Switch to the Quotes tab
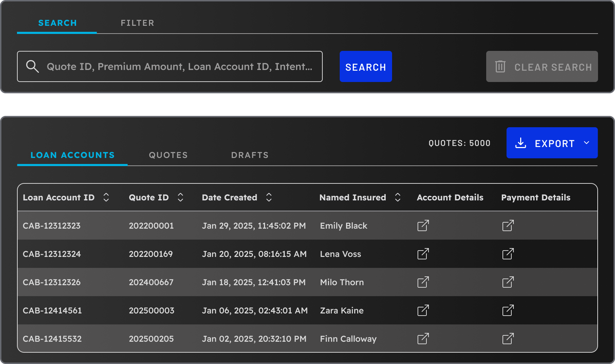 168,155
